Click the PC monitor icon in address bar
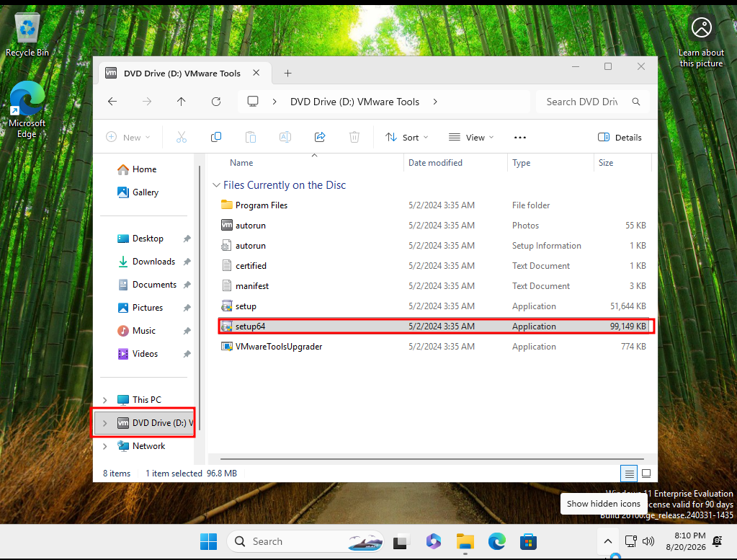 (253, 102)
